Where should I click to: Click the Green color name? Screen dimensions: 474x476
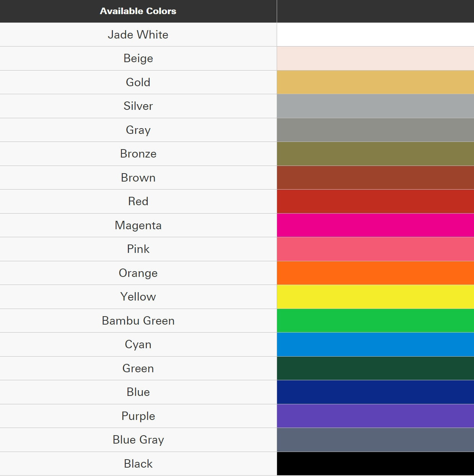138,368
